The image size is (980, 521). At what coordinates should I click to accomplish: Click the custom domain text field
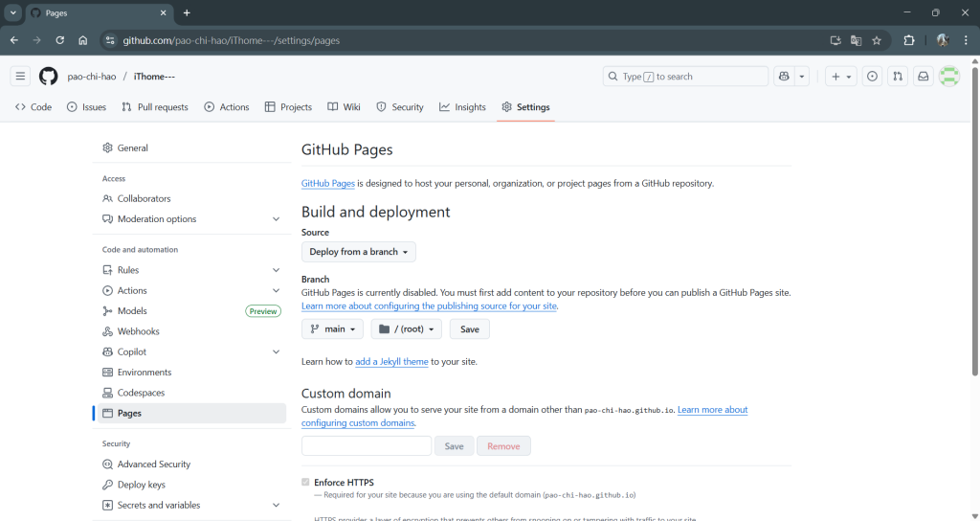point(367,446)
